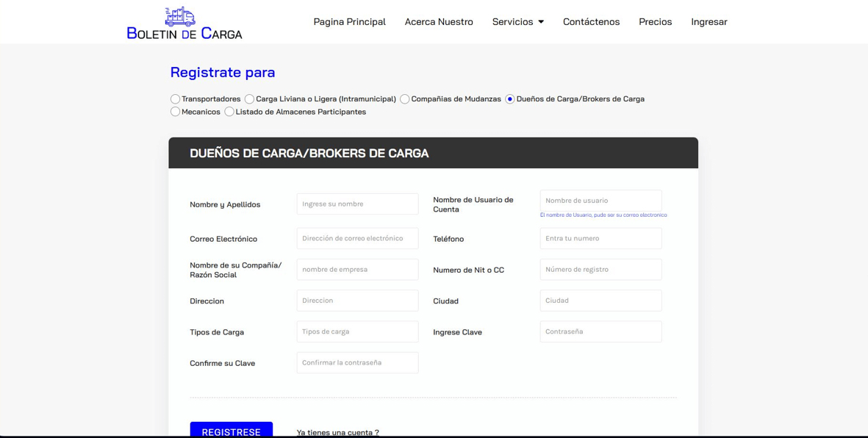Choose the Compañias de Mudanzas option
868x438 pixels.
[405, 99]
